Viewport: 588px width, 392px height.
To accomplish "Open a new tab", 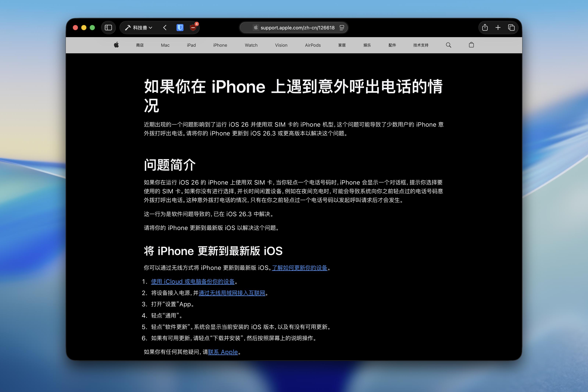I will (498, 28).
